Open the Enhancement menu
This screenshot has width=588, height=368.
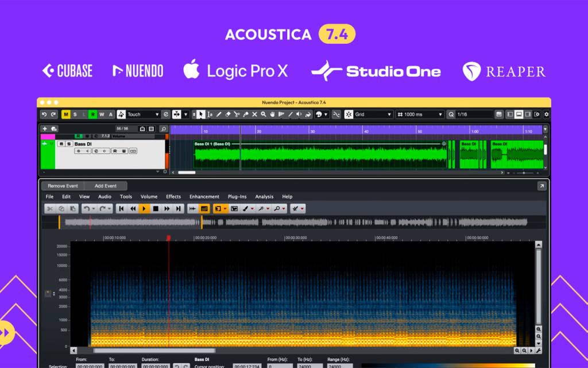pos(204,197)
